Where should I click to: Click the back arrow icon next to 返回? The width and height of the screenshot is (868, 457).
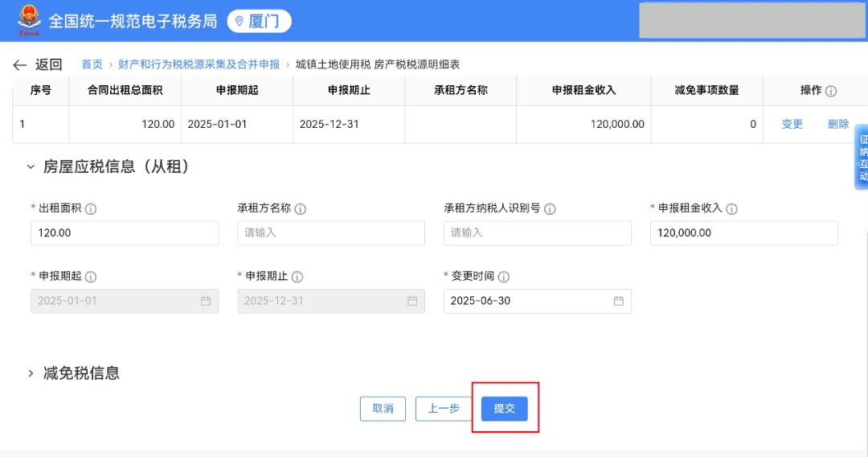20,65
